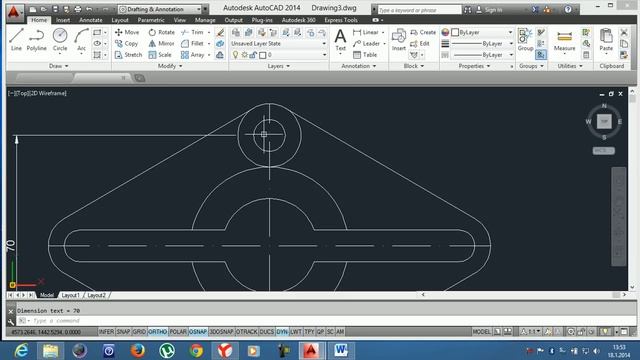Open Internet Explorer from the taskbar

[21, 351]
